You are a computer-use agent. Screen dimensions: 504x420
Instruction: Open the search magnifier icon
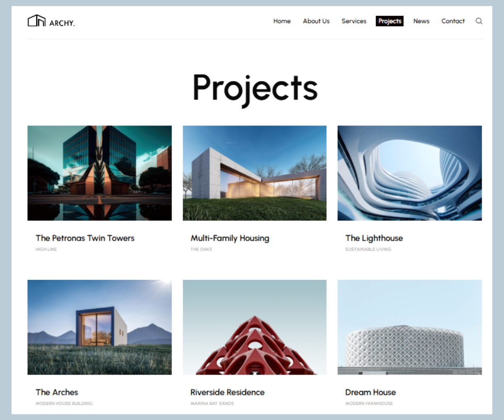click(479, 21)
